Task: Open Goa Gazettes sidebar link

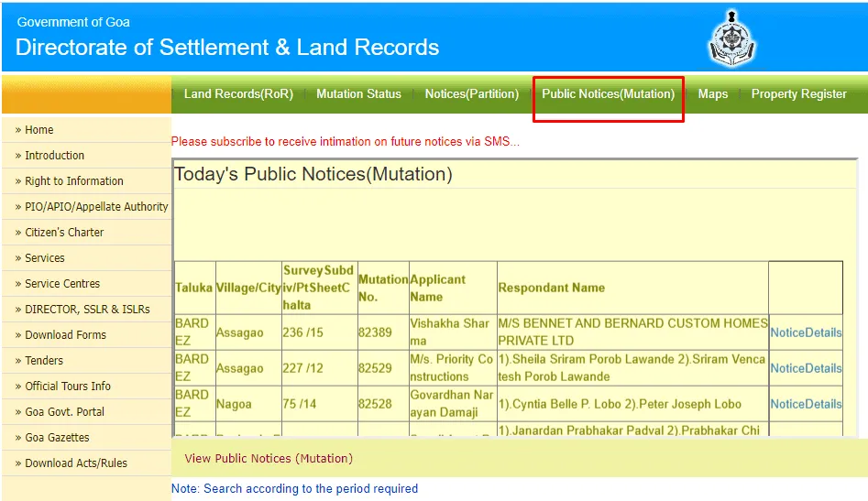Action: [57, 438]
